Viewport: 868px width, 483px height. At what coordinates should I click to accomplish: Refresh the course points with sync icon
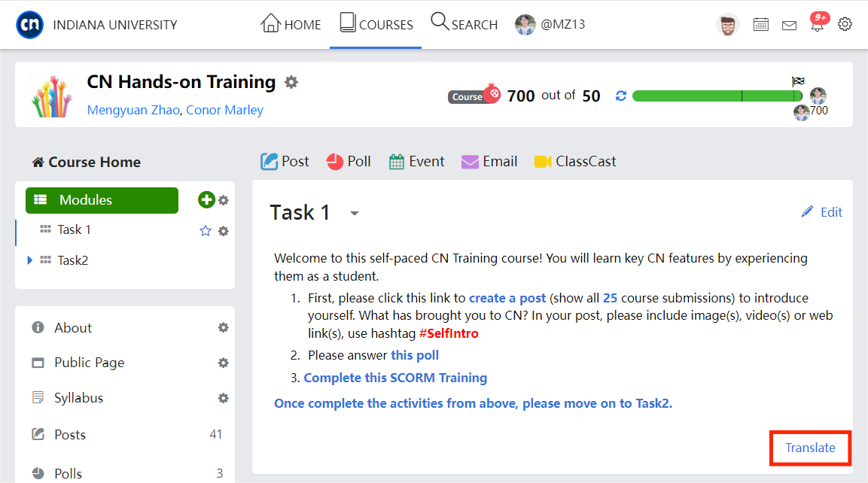621,96
